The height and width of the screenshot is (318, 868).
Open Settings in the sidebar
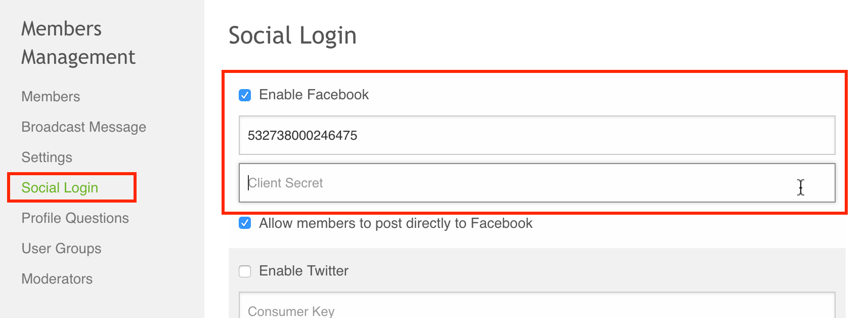click(x=47, y=157)
